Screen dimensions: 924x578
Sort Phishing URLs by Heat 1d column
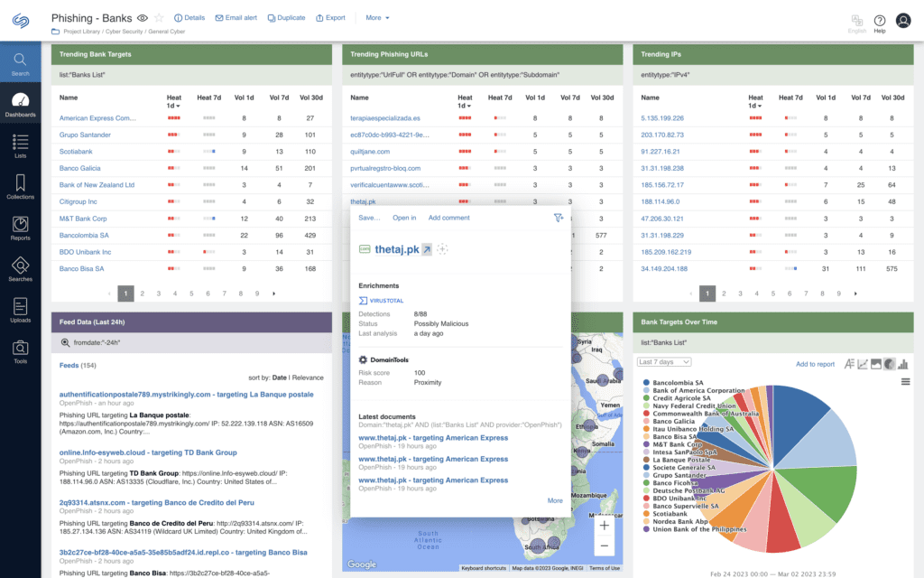(465, 101)
